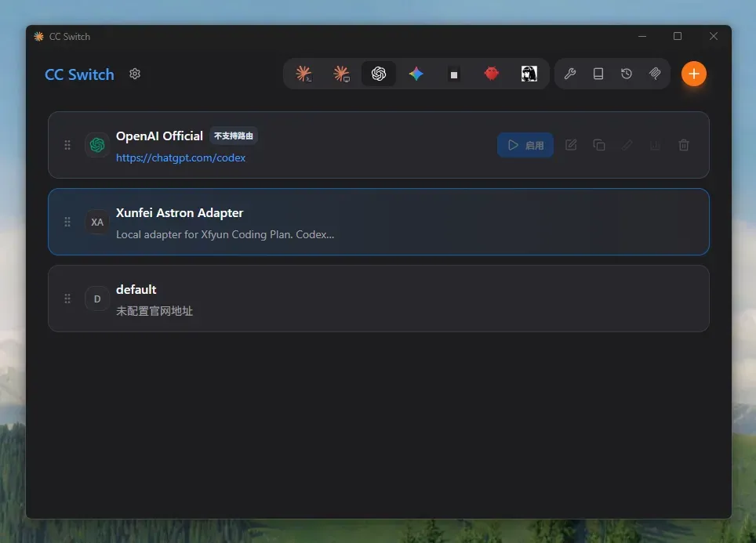This screenshot has width=756, height=543.
Task: Grab drag handle of Xunfei Astron Adapter
Action: (67, 222)
